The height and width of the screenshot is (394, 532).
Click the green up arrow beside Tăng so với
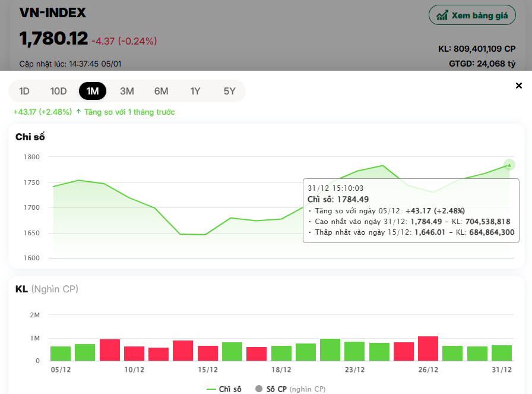tap(78, 112)
